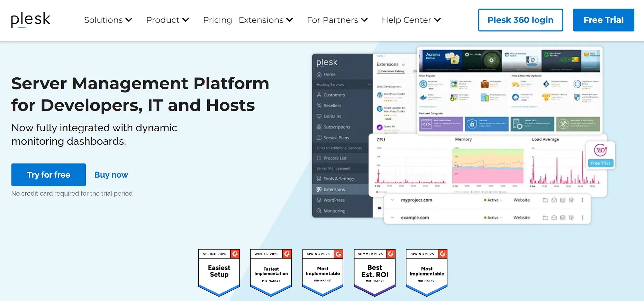Screen dimensions: 644x301
Task: Expand the For Partners menu
Action: pyautogui.click(x=337, y=20)
